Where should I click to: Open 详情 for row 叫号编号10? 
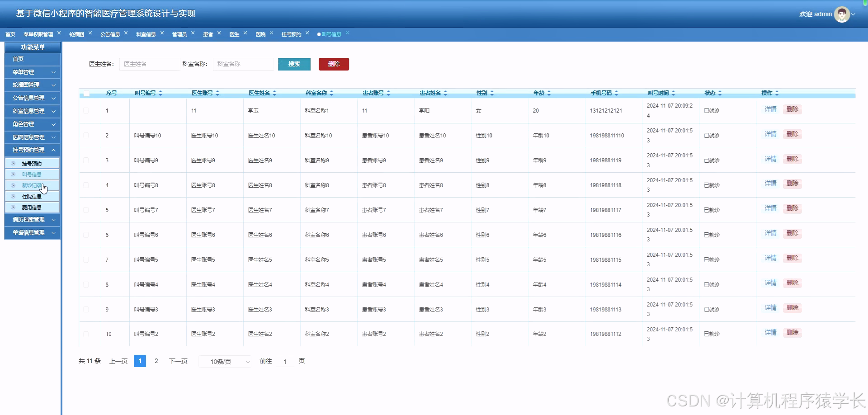[770, 134]
